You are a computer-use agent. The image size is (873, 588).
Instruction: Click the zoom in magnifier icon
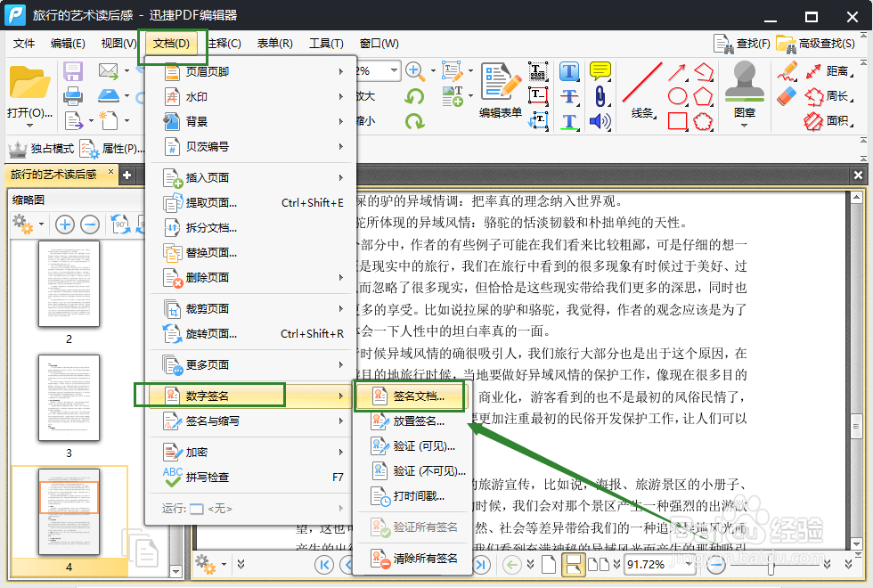coord(413,70)
